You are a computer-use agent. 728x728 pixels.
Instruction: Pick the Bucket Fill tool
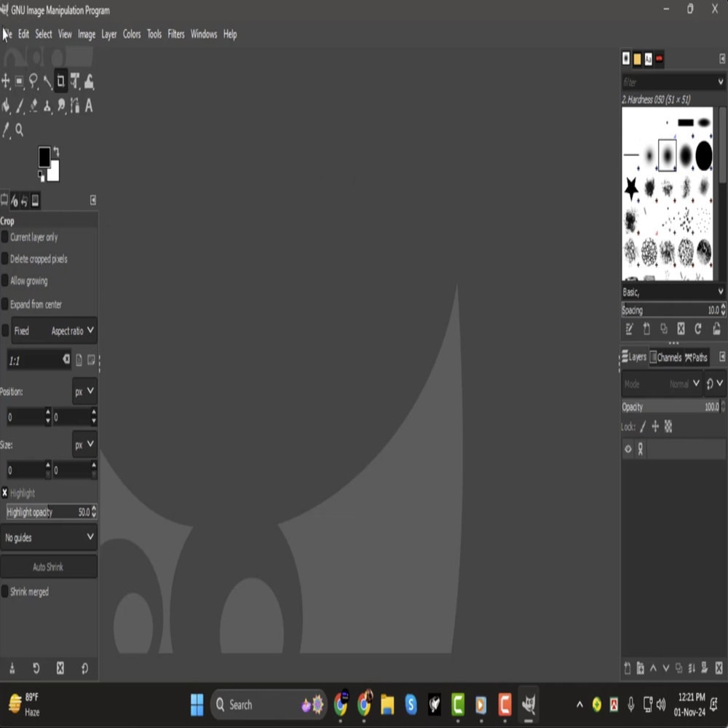pyautogui.click(x=6, y=106)
